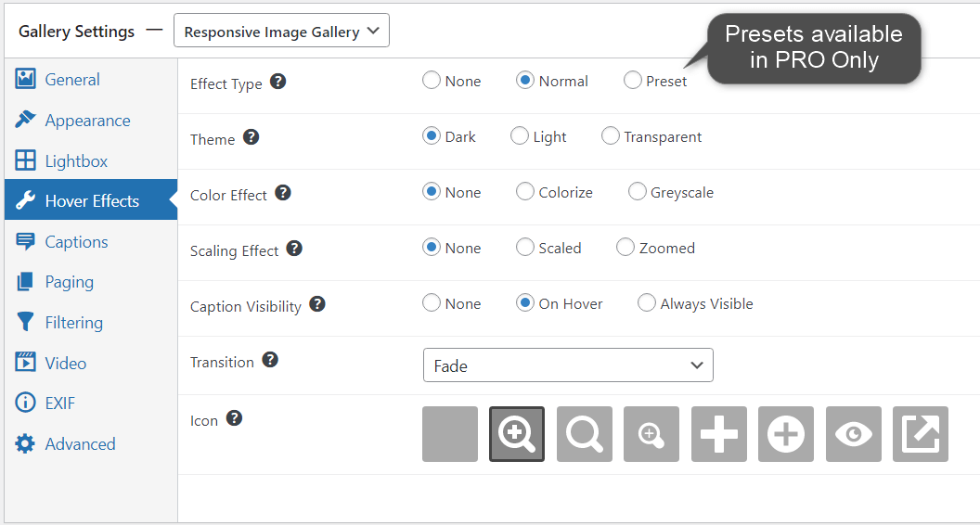Click help icon next to Transition
Viewport: 980px width, 525px height.
270,360
